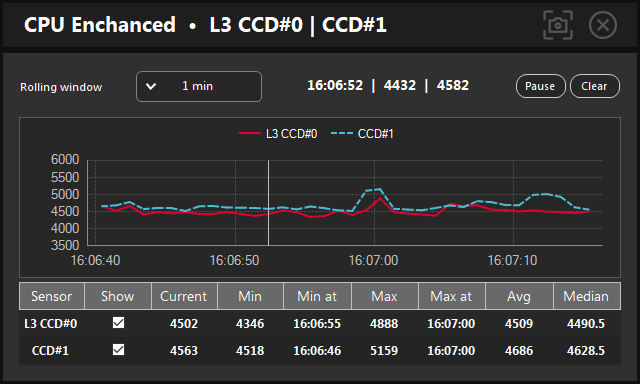Click the 16:07:00 time axis label

click(x=373, y=260)
